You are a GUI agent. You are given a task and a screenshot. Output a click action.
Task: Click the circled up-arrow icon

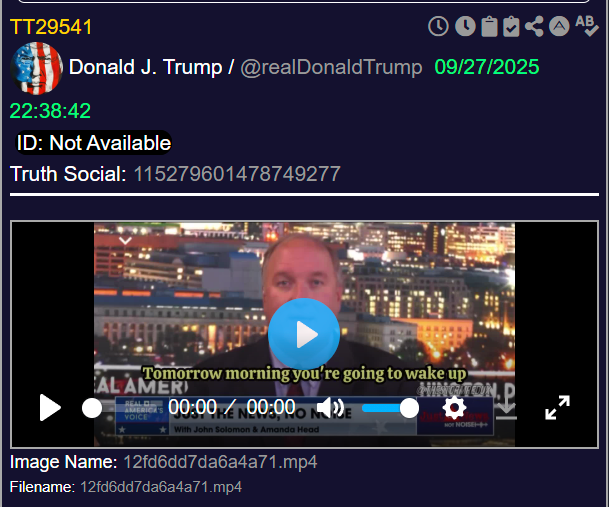(559, 26)
